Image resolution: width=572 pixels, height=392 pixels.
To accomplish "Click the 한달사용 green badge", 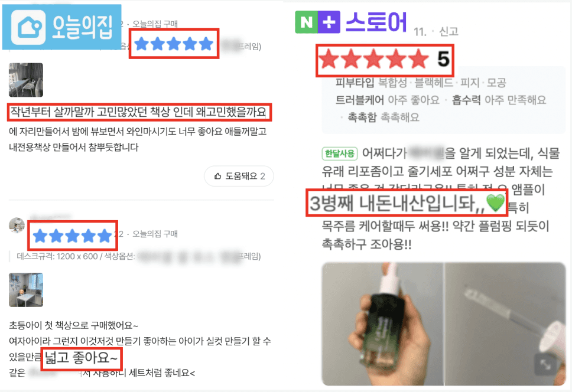I will coord(340,153).
